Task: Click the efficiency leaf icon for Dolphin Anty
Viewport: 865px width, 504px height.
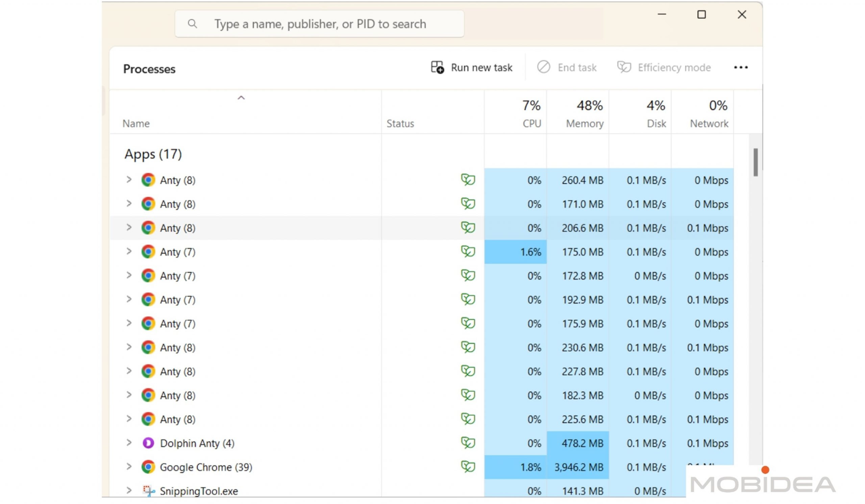Action: click(x=468, y=443)
